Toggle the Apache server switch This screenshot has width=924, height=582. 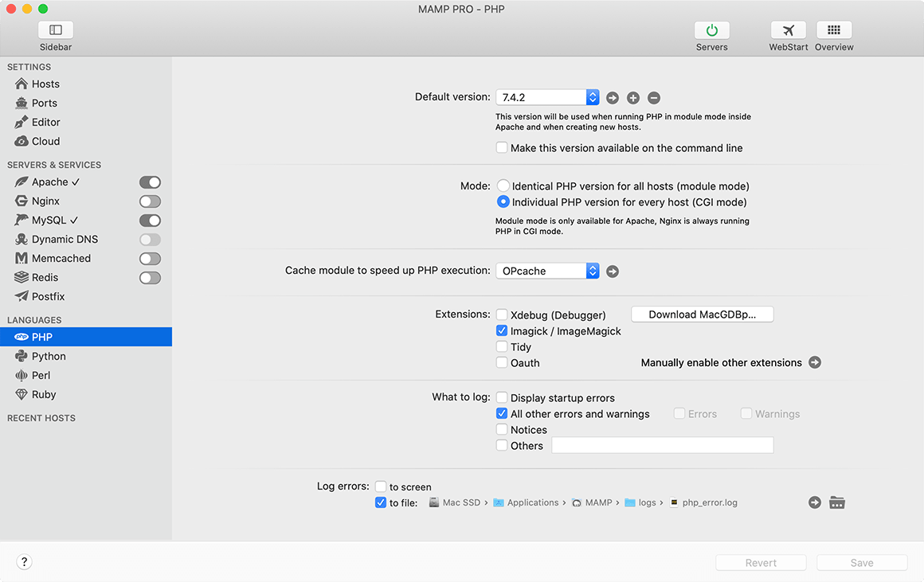click(x=150, y=182)
